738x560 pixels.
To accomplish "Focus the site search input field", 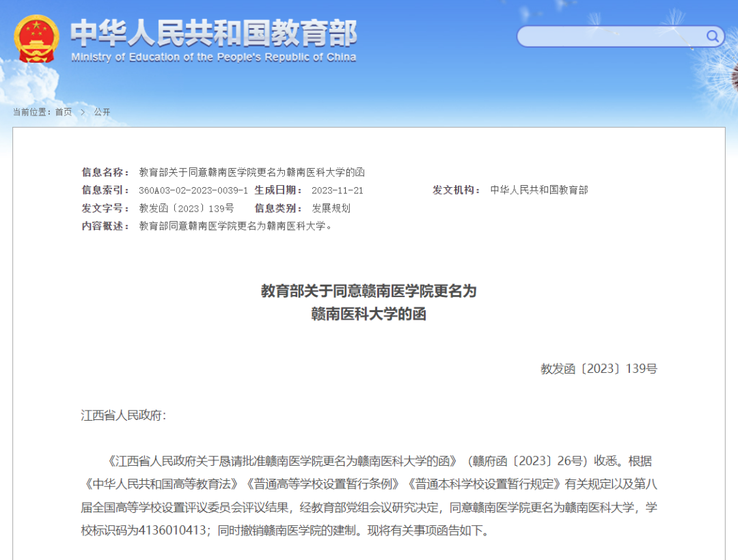I will pyautogui.click(x=620, y=36).
